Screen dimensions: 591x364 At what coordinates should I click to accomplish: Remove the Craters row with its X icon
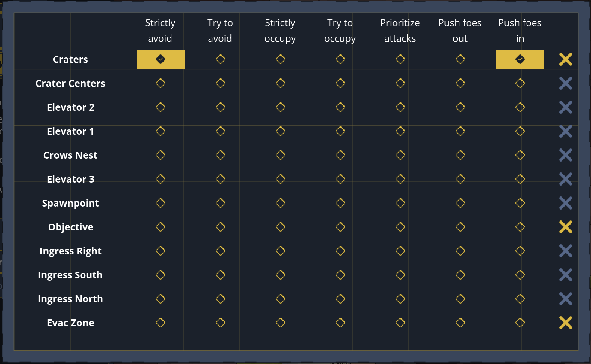pyautogui.click(x=566, y=59)
